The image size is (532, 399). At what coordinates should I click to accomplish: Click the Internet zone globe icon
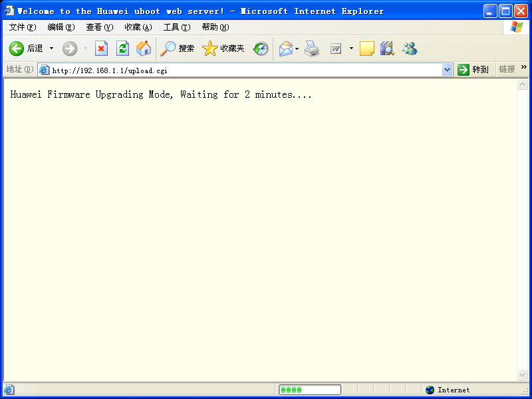coord(430,390)
